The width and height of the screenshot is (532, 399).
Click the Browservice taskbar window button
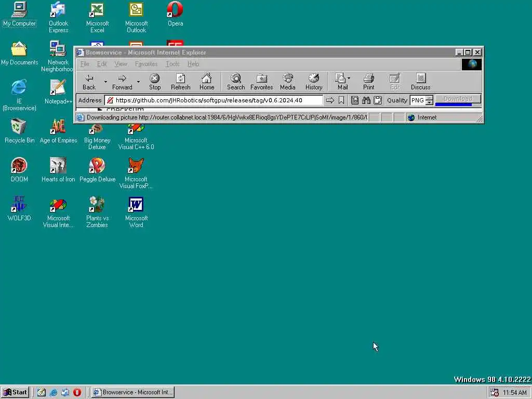[133, 392]
